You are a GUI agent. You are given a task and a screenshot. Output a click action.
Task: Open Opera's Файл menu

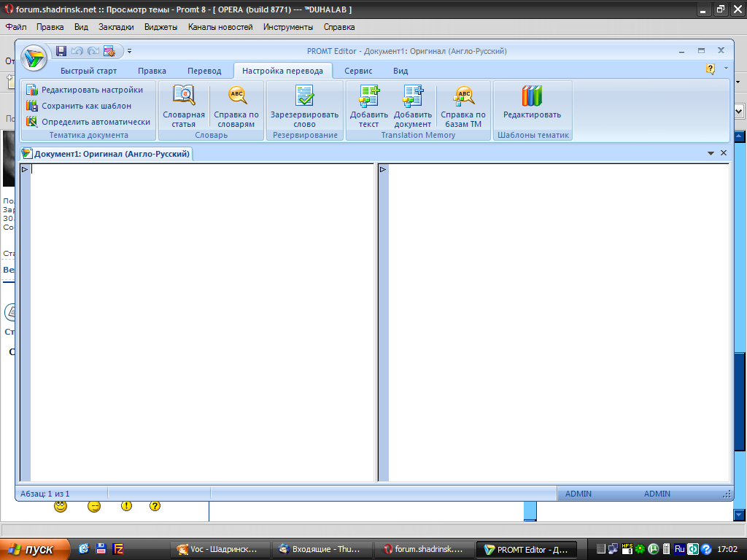pos(16,27)
